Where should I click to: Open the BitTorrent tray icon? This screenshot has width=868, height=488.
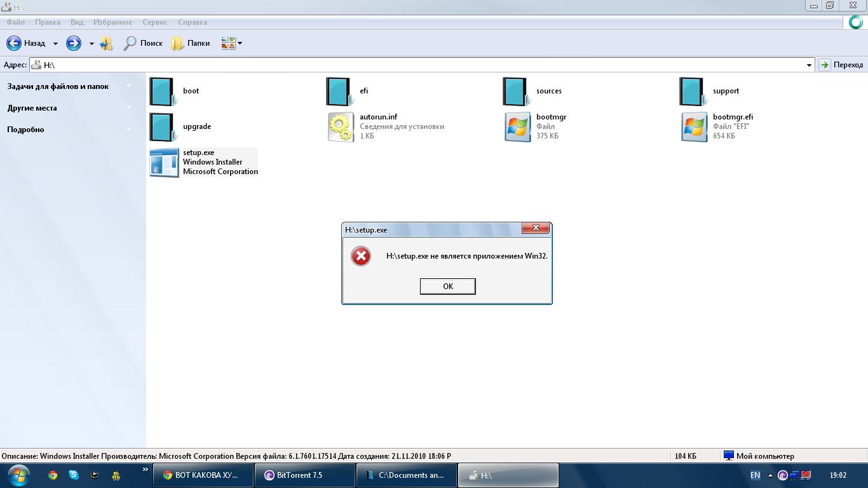[783, 475]
